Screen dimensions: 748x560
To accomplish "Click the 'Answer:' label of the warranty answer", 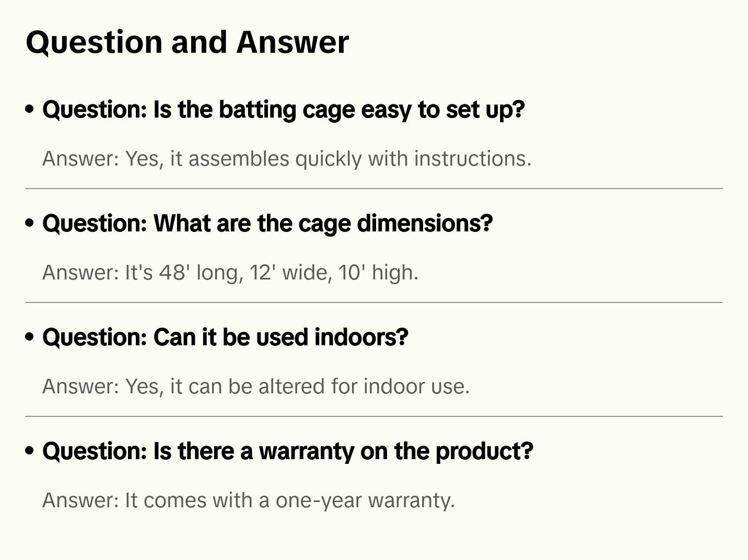I will pos(81,500).
